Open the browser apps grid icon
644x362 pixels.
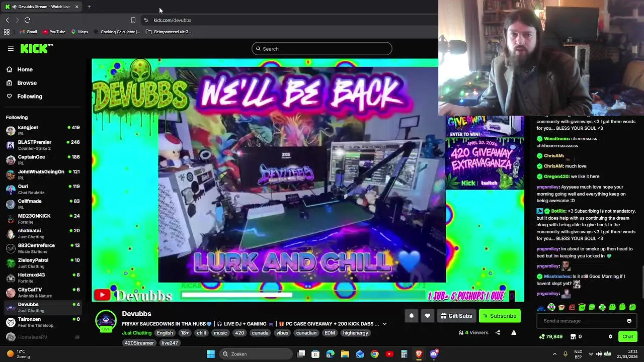tap(7, 32)
